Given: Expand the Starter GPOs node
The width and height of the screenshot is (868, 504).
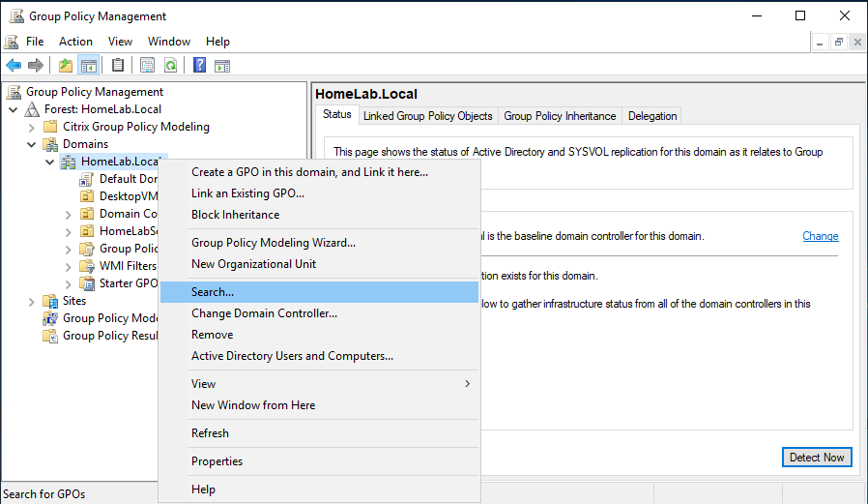Looking at the screenshot, I should point(68,284).
